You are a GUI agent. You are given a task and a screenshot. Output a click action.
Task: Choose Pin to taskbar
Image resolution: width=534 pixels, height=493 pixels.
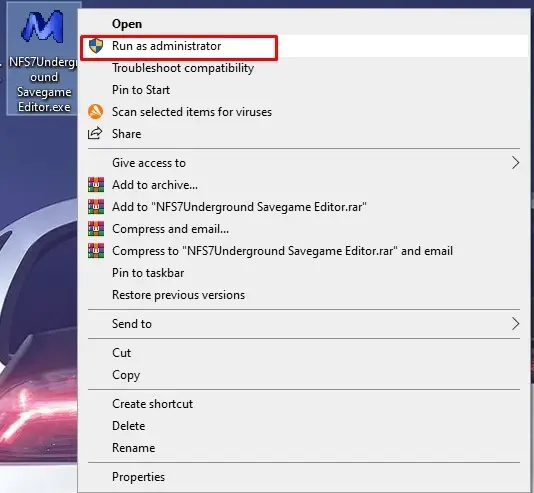[x=303, y=273]
